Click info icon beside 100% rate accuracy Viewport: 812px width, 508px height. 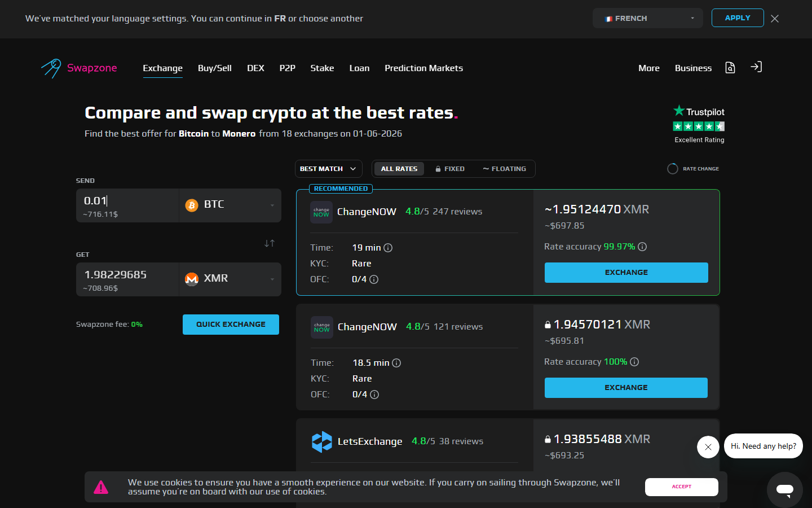pyautogui.click(x=634, y=362)
